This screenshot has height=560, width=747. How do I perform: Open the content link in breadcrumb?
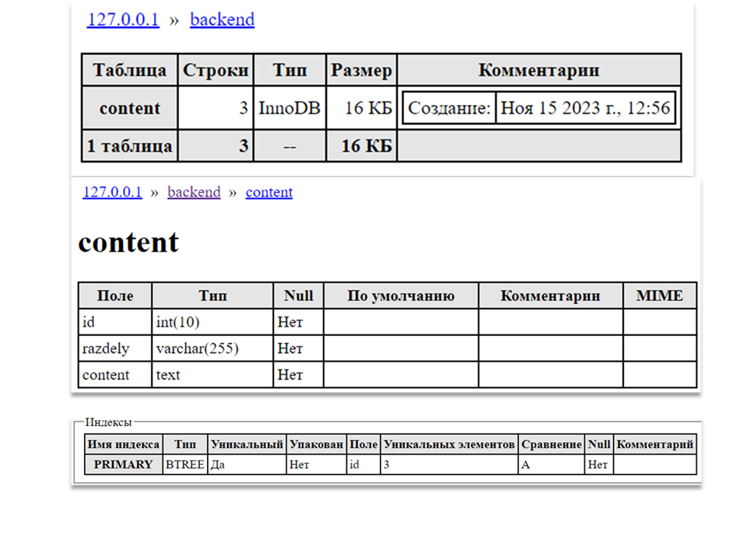pyautogui.click(x=269, y=192)
